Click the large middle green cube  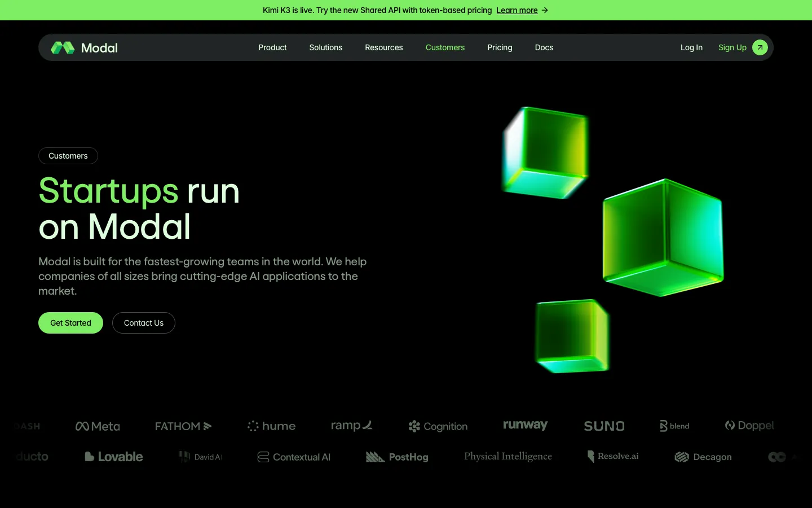coord(663,238)
